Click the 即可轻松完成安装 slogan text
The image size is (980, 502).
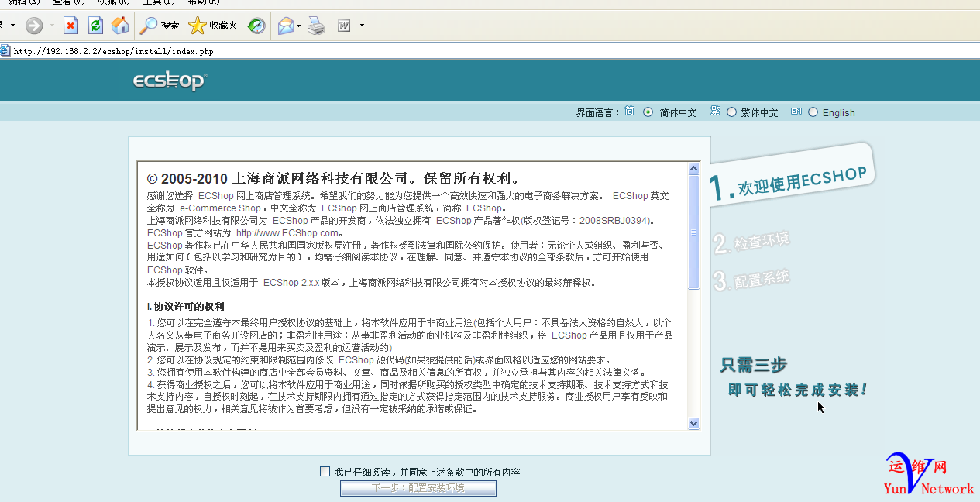pos(797,390)
